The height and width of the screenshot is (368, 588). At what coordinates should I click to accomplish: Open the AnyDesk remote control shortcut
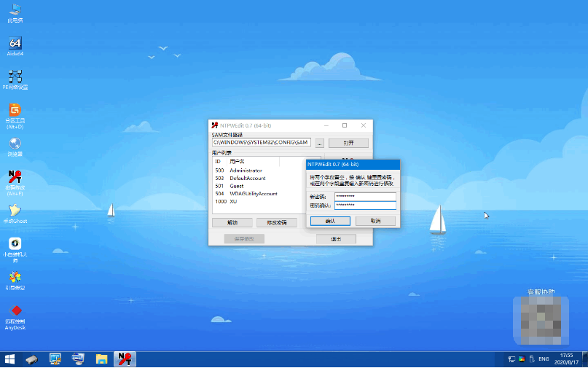(x=15, y=311)
